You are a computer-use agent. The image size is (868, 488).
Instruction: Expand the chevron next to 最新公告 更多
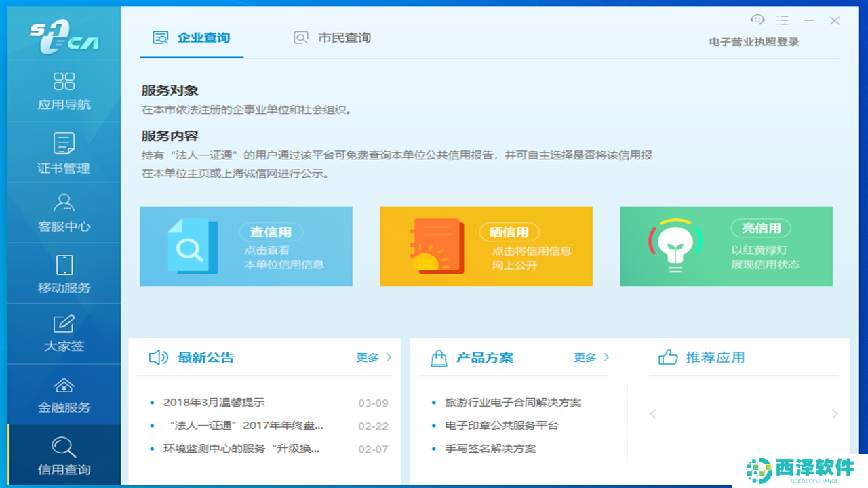[389, 357]
